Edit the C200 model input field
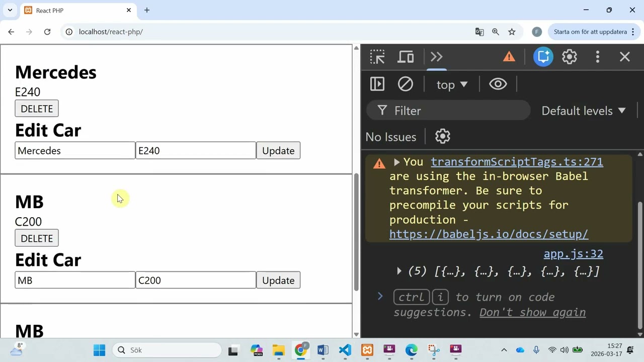The height and width of the screenshot is (362, 644). pos(196,281)
